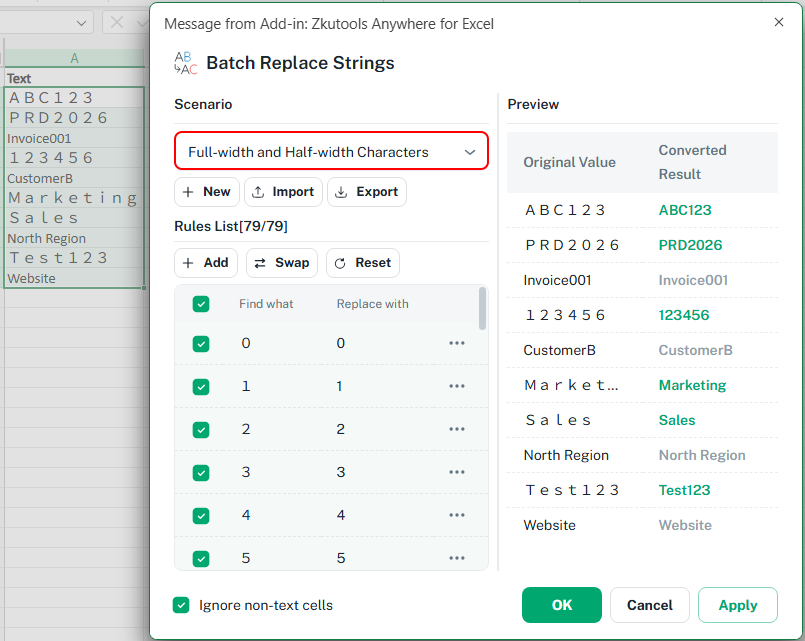The width and height of the screenshot is (805, 641).
Task: Click New scenario button
Action: click(207, 192)
